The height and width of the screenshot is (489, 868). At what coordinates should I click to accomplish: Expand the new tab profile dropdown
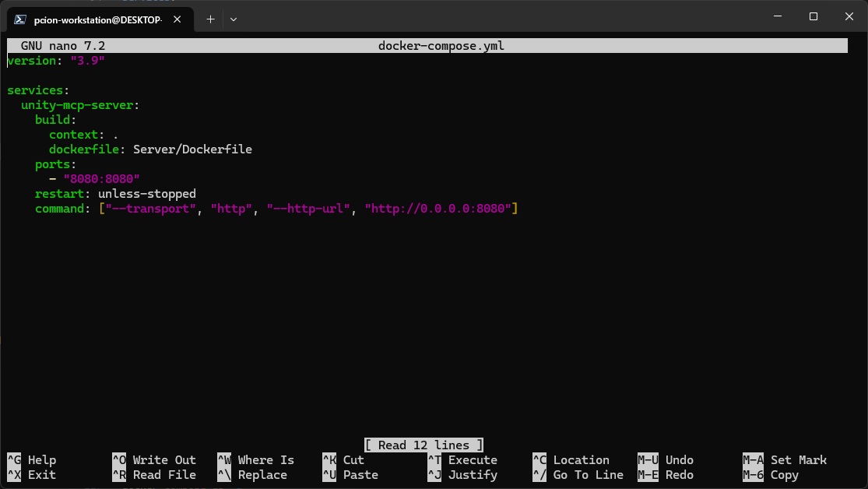coord(234,19)
